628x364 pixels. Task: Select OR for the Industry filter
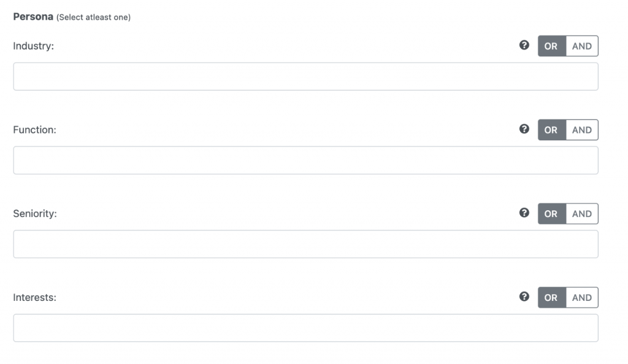551,46
